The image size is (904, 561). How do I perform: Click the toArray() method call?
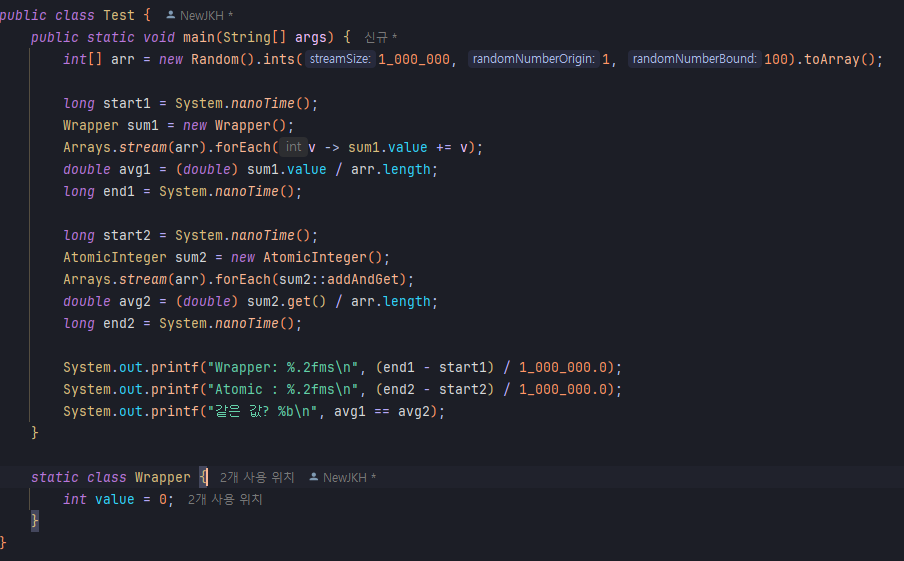pyautogui.click(x=839, y=59)
